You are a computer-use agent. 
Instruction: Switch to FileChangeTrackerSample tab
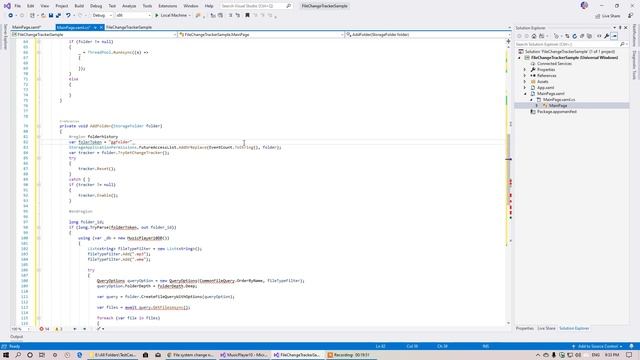tap(129, 27)
